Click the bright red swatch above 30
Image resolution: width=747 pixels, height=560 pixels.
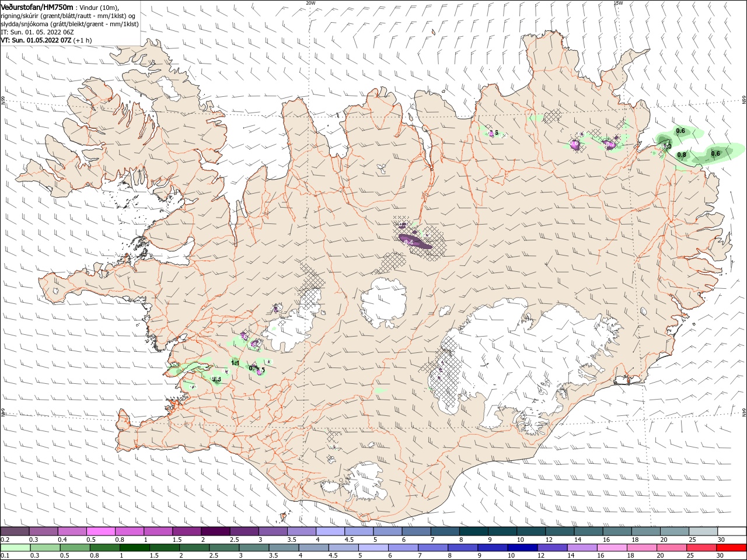tap(732, 548)
